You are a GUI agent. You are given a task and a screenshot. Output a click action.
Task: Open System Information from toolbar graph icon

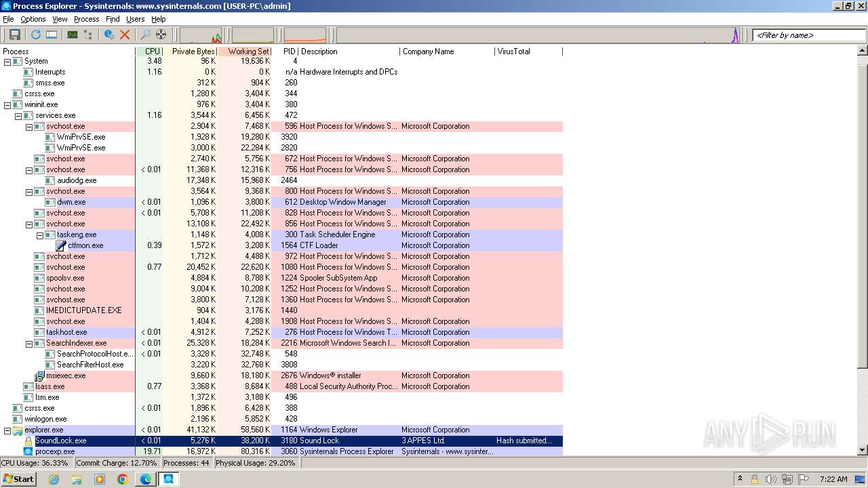click(x=72, y=35)
